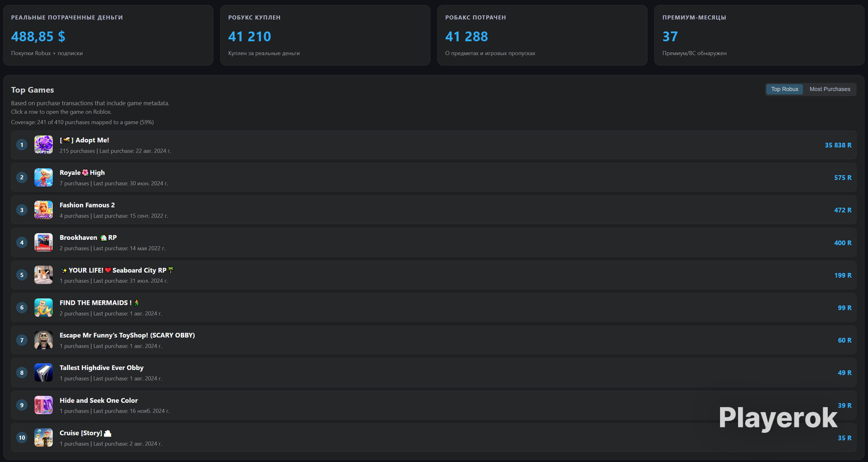Click Tallest Highdive Ever Obby icon
This screenshot has height=462, width=868.
coord(43,372)
